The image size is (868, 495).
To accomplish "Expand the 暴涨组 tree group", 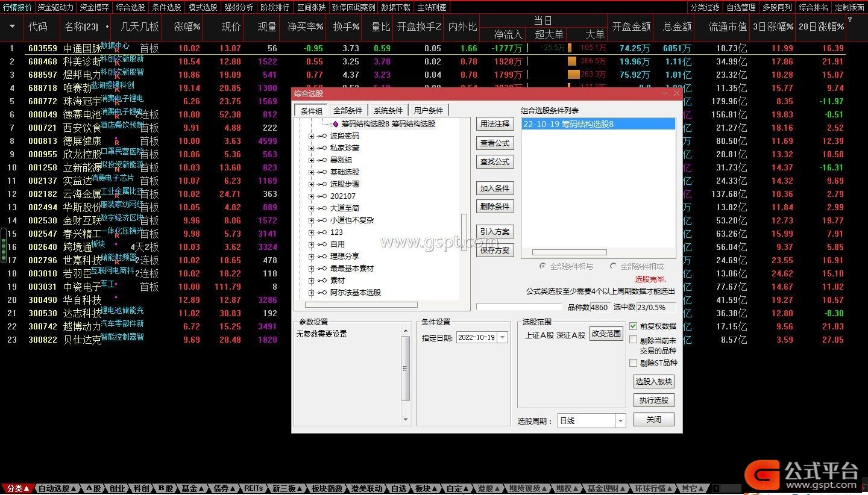I will point(312,160).
